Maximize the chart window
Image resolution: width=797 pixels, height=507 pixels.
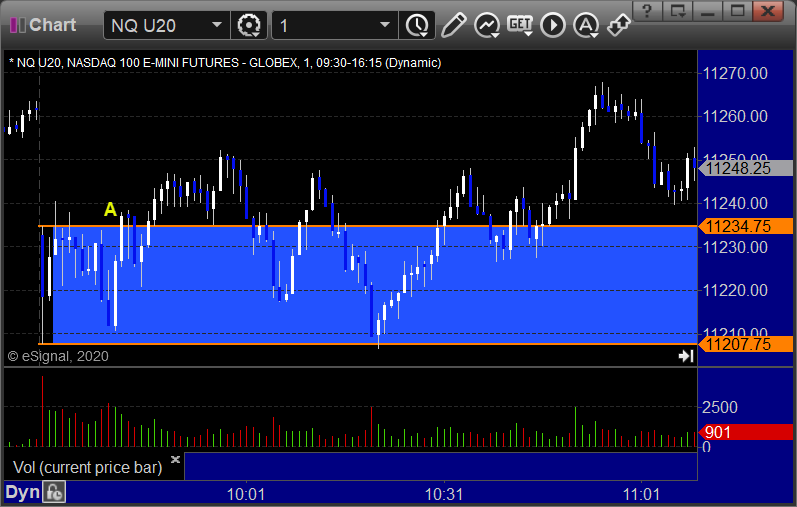pos(738,11)
